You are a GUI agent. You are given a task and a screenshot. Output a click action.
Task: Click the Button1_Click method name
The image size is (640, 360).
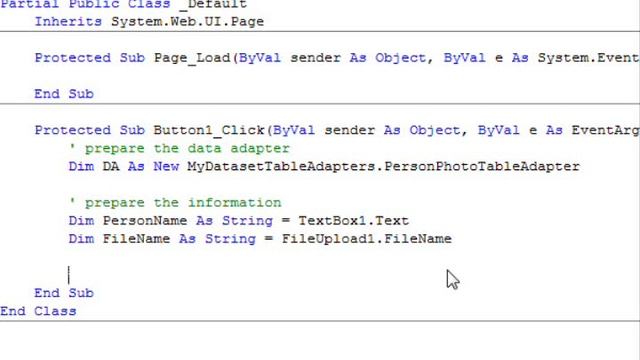[x=209, y=131]
